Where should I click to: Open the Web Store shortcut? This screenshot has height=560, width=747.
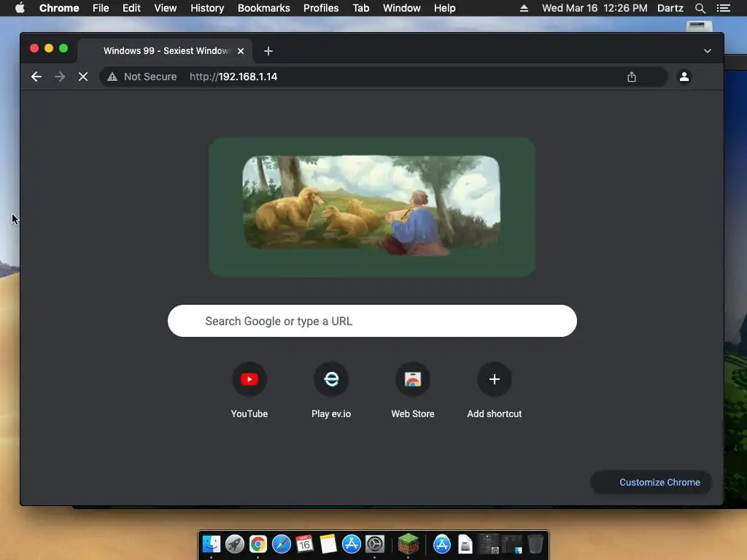[x=413, y=391]
